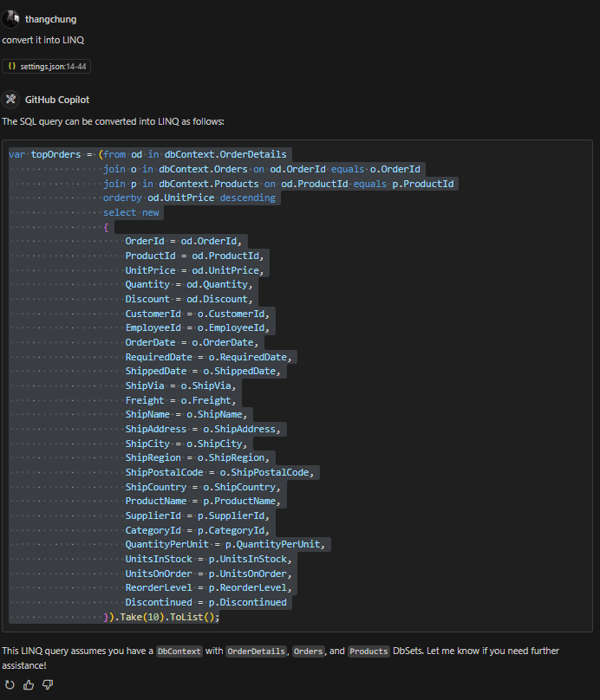Click the Orders inline code label
Viewport: 600px width, 700px height.
(x=309, y=651)
